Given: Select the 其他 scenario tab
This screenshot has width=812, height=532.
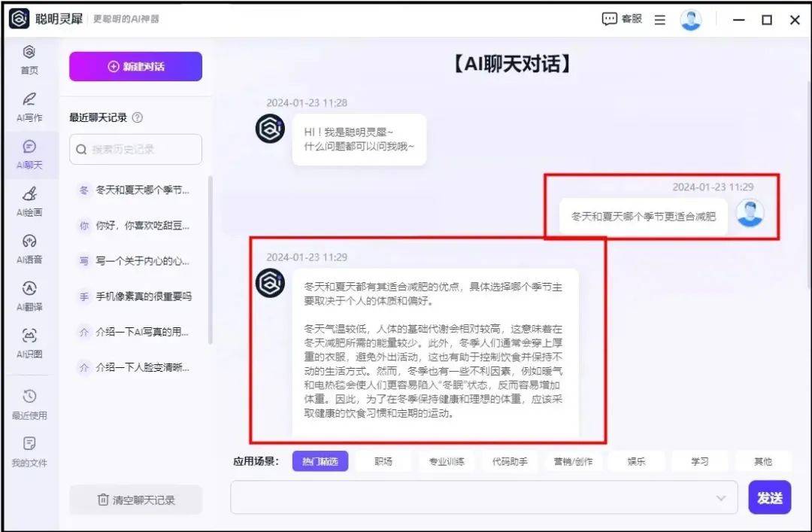Looking at the screenshot, I should point(763,461).
